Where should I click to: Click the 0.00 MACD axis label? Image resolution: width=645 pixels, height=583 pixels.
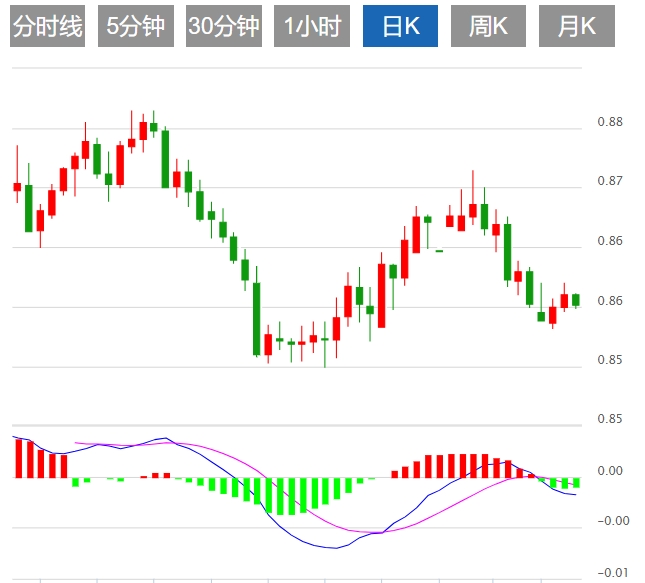610,471
